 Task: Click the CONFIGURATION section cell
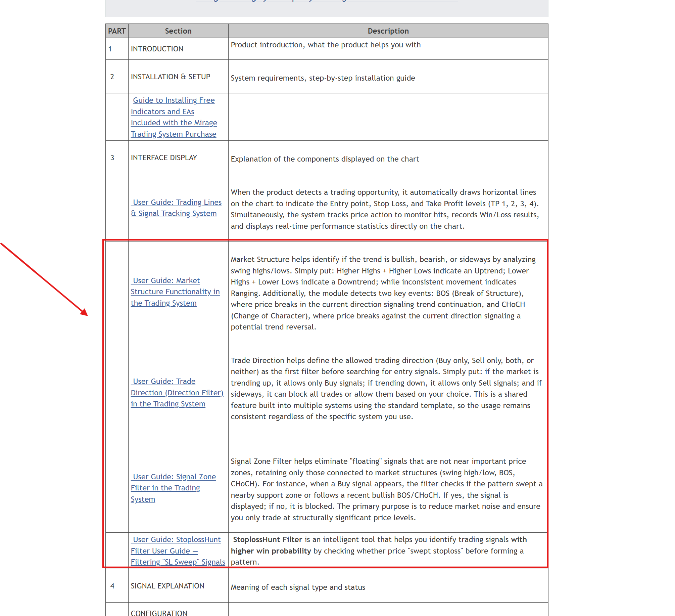[159, 613]
